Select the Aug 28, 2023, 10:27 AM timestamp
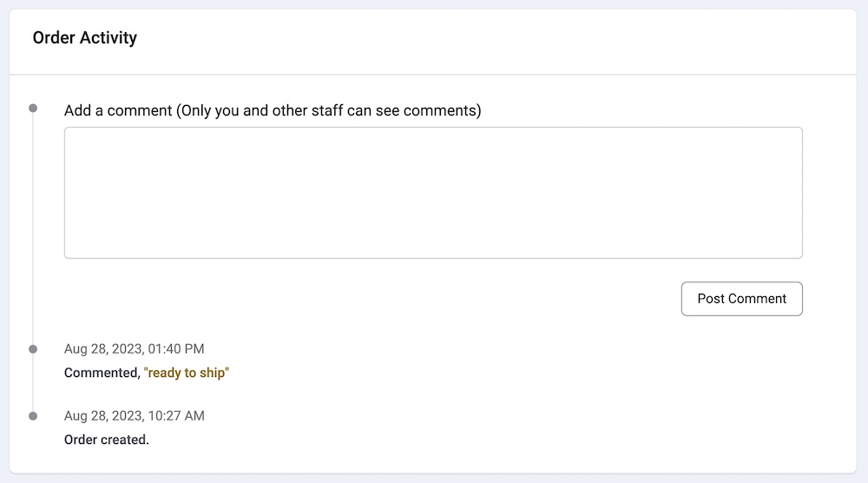The width and height of the screenshot is (868, 483). point(134,416)
